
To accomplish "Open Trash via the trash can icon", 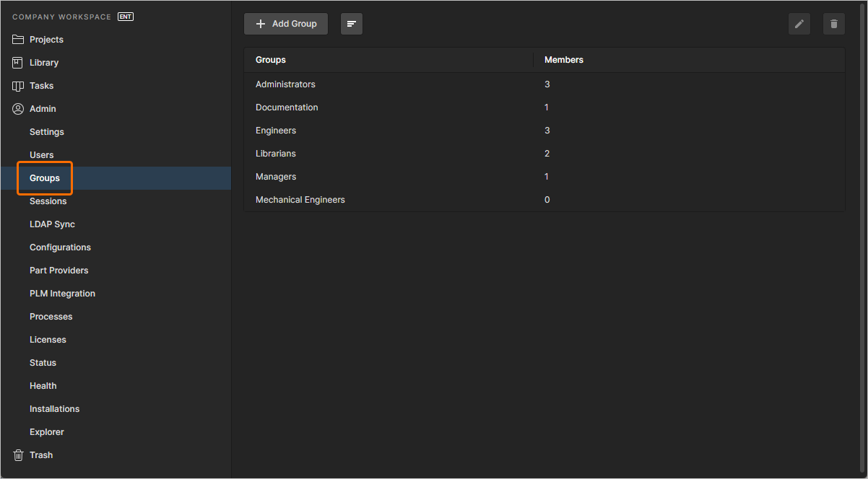I will tap(18, 454).
